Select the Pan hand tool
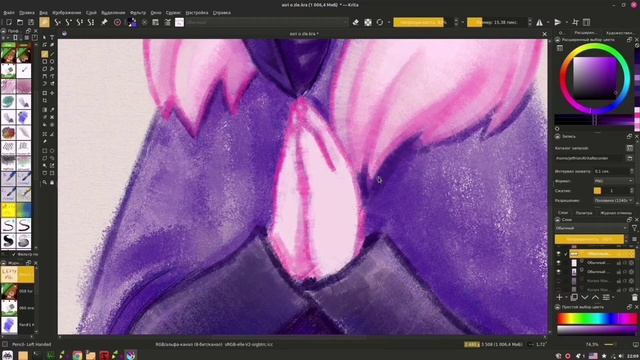 point(52,182)
